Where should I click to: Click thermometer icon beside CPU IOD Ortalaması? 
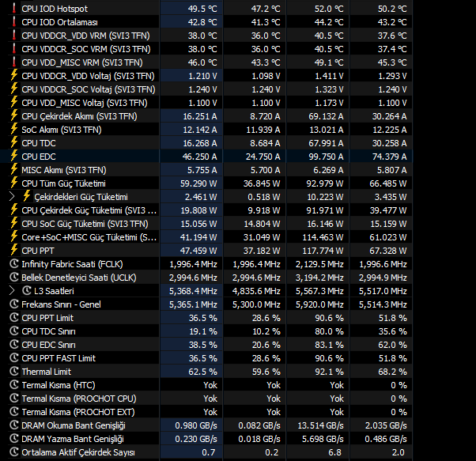[x=14, y=22]
